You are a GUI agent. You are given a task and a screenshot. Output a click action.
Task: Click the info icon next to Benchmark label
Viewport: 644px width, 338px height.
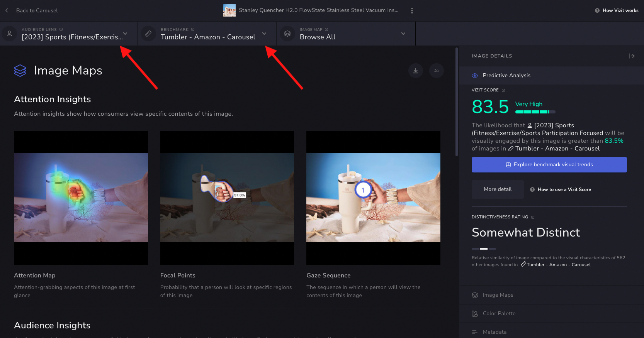(193, 29)
